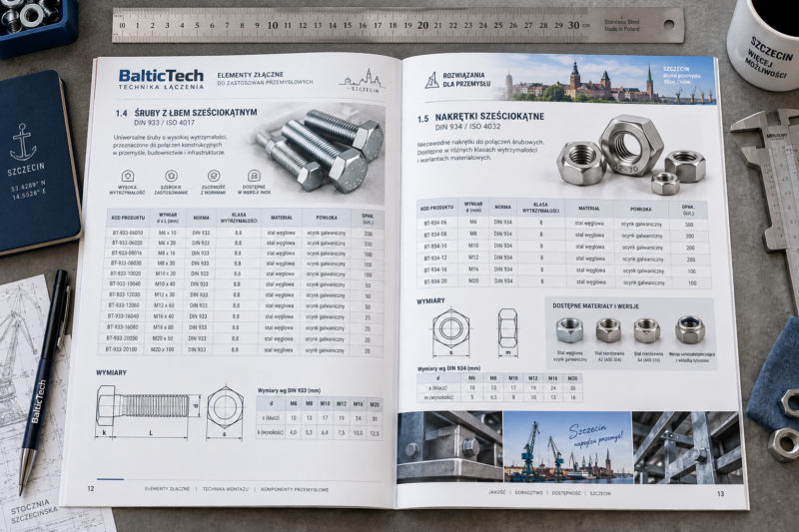Select the self-locking nylon insert nut image
The width and height of the screenshot is (799, 532).
coord(690,330)
